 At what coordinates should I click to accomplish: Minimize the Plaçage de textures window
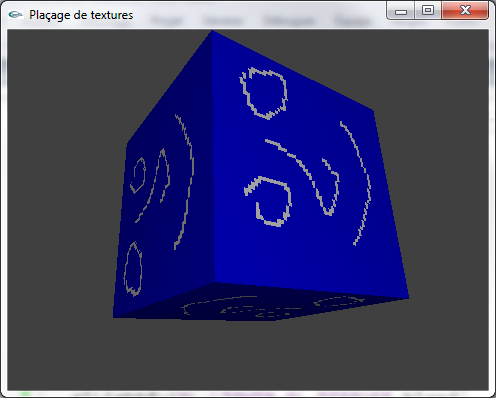click(401, 11)
